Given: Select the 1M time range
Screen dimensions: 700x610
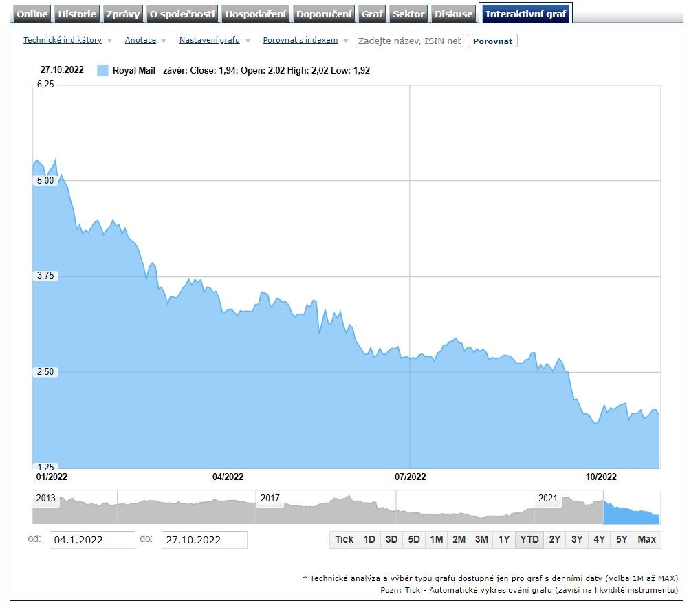Looking at the screenshot, I should [x=436, y=539].
